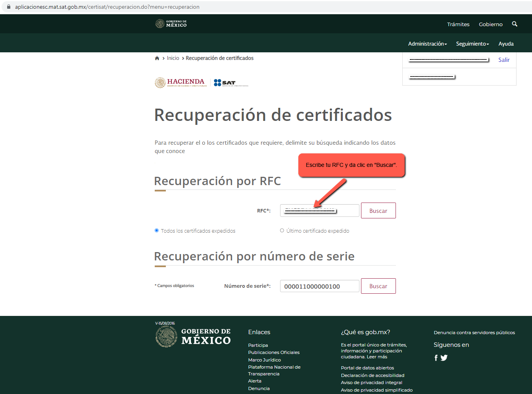Open the Twitter icon in footer
This screenshot has height=394, width=532.
pos(444,358)
